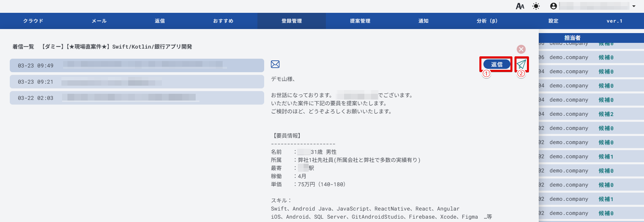644x222 pixels.
Task: Click the paper plane send icon
Action: tap(521, 64)
